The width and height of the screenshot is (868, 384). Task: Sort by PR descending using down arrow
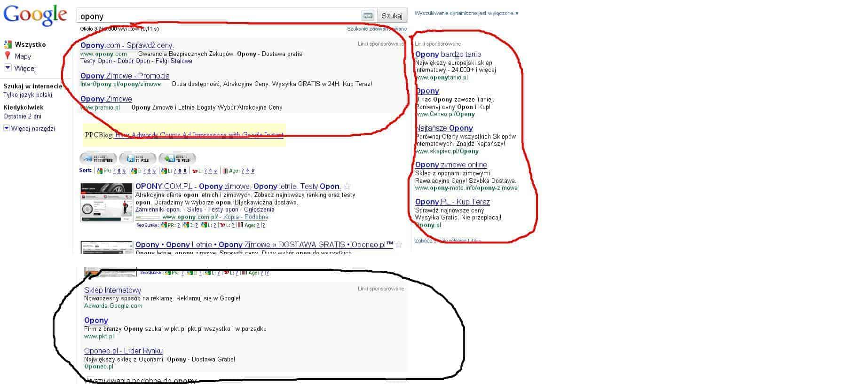click(x=125, y=171)
